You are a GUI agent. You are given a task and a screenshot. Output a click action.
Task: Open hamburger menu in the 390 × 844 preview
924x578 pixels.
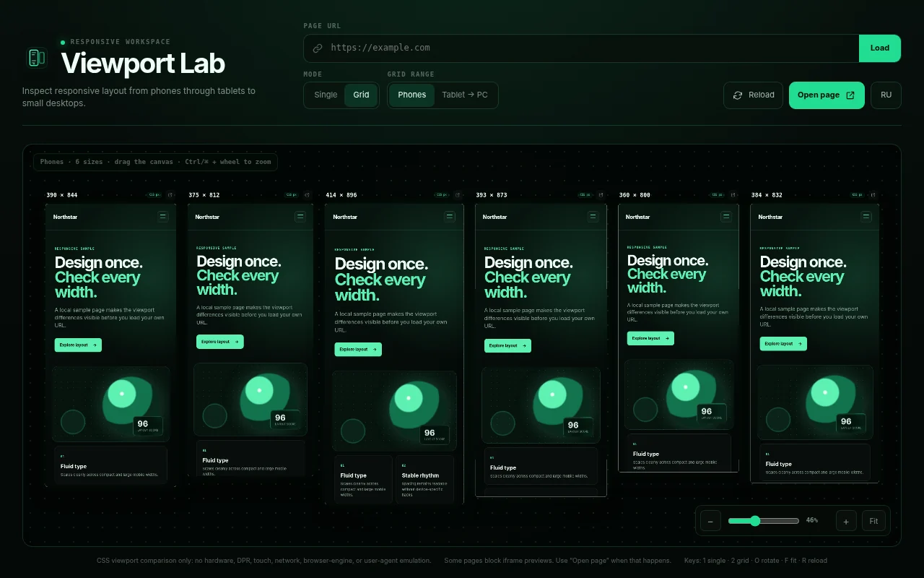163,216
